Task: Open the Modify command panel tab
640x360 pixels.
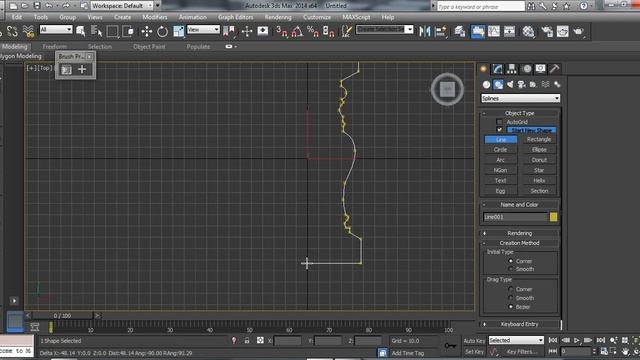Action: (x=498, y=69)
